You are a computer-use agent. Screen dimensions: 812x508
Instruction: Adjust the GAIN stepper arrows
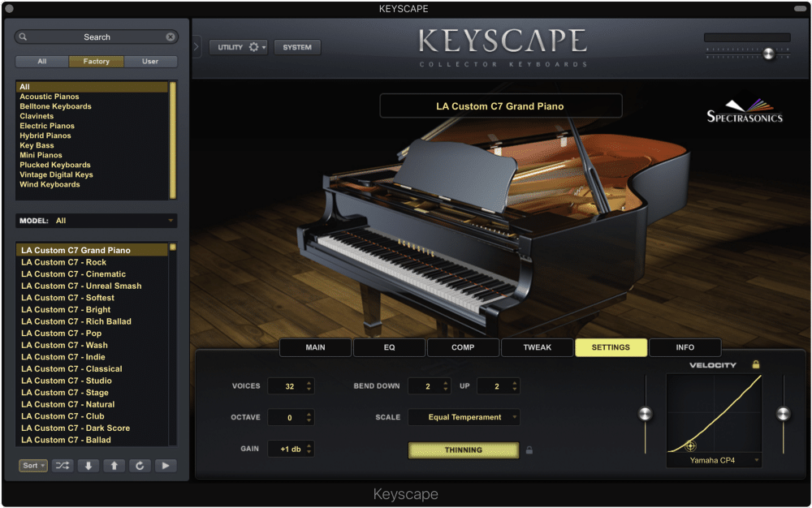(x=309, y=449)
